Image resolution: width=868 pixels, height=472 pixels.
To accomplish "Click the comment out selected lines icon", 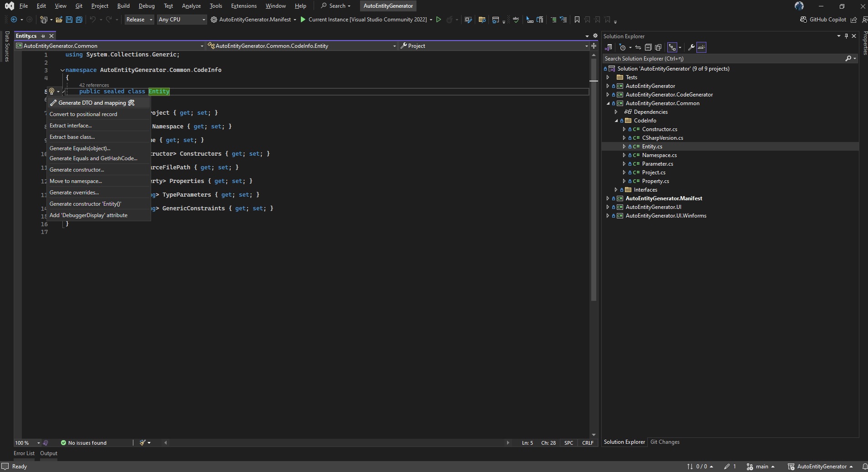I will click(x=553, y=20).
